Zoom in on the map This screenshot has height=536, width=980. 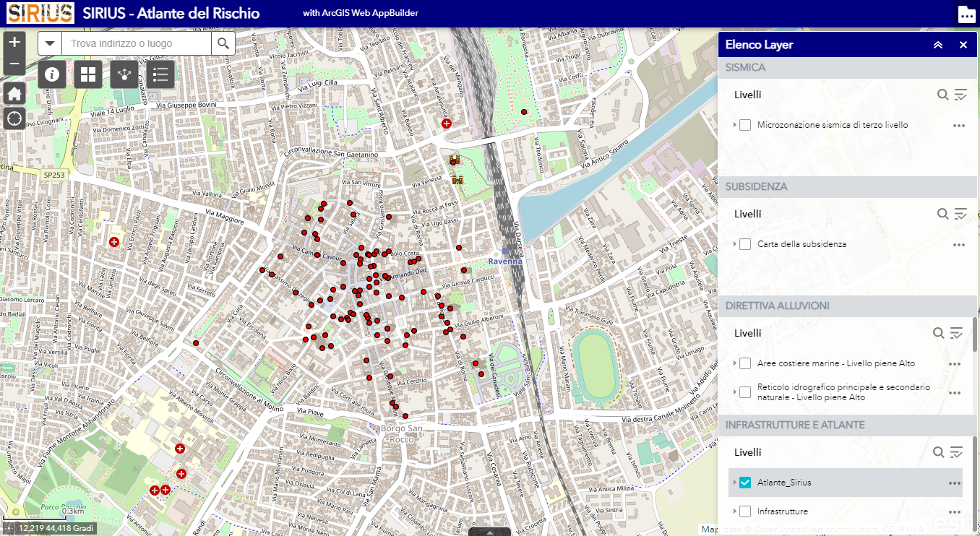pyautogui.click(x=14, y=42)
